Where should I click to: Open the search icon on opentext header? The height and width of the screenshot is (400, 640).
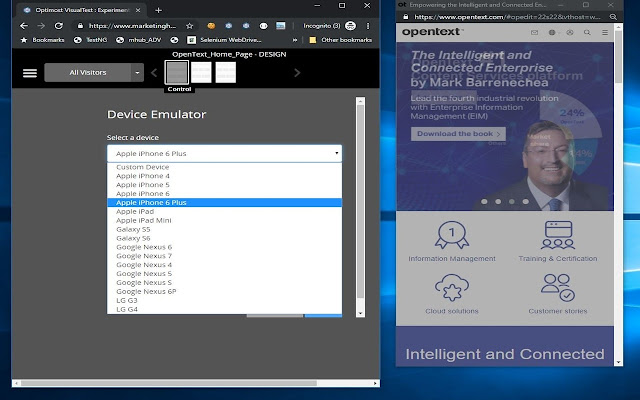point(587,32)
